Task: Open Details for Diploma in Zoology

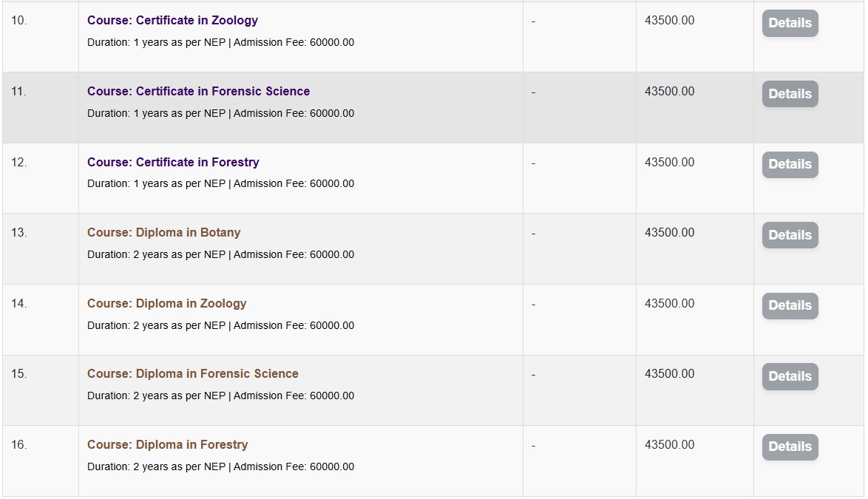Action: coord(790,305)
